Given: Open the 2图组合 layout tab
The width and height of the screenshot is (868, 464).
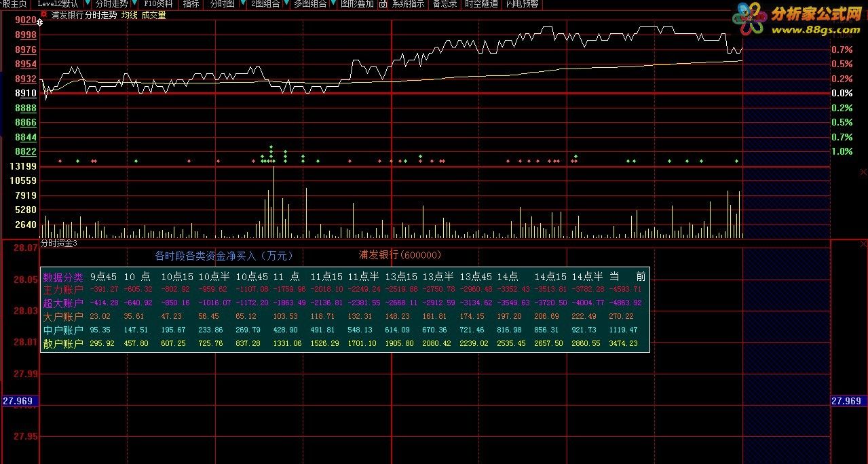Looking at the screenshot, I should pyautogui.click(x=265, y=3).
